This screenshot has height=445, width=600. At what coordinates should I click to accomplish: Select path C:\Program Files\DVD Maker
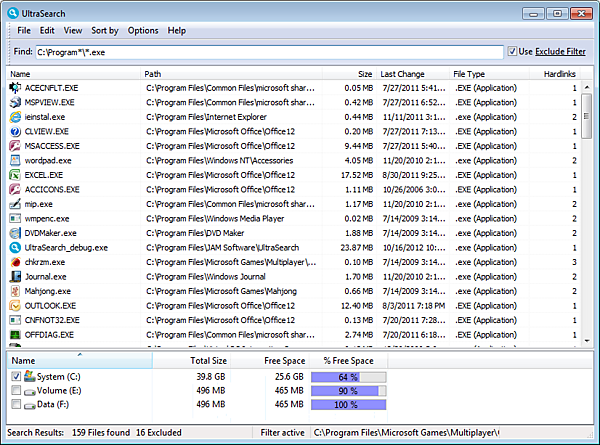[x=195, y=233]
